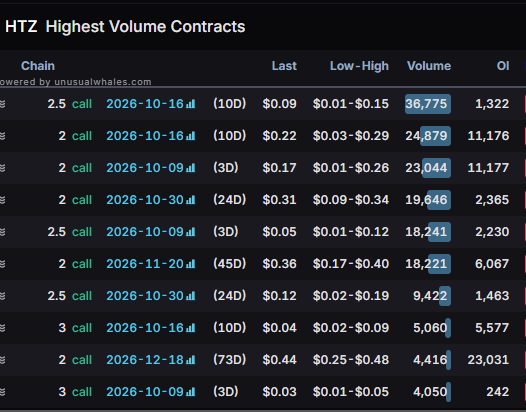Open chart icon for 2.5 call 2026-10-16
526x412 pixels.
(191, 104)
